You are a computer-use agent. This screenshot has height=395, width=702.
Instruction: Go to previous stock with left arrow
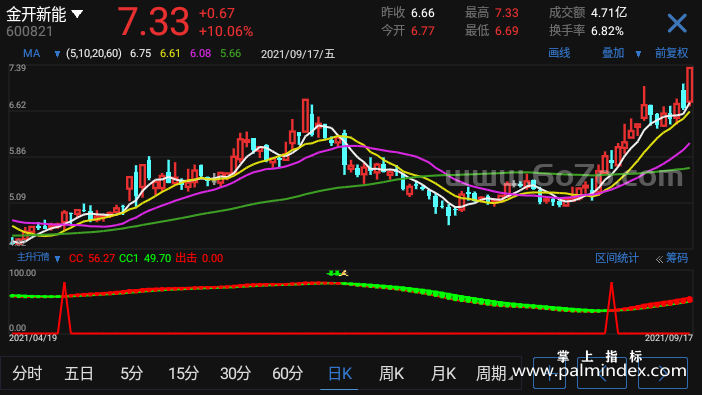pos(602,373)
